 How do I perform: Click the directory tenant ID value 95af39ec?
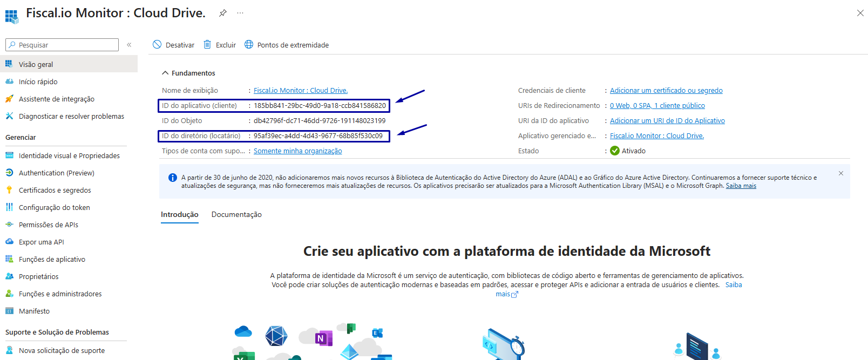pos(318,136)
